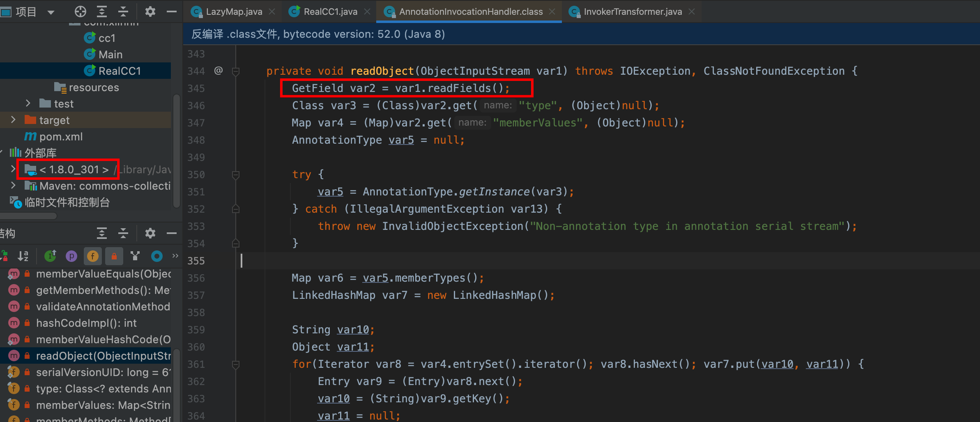The image size is (980, 422).
Task: Close the LazyMap.java tab
Action: pos(272,11)
